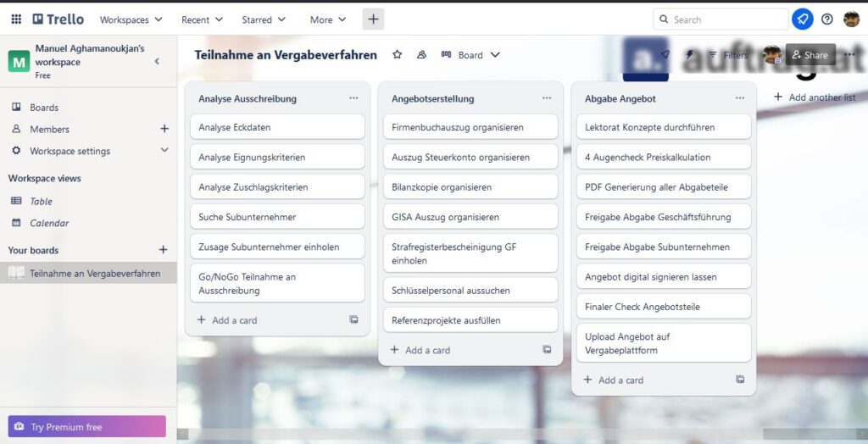Focus the Search input field
This screenshot has height=444, width=868.
(x=721, y=19)
